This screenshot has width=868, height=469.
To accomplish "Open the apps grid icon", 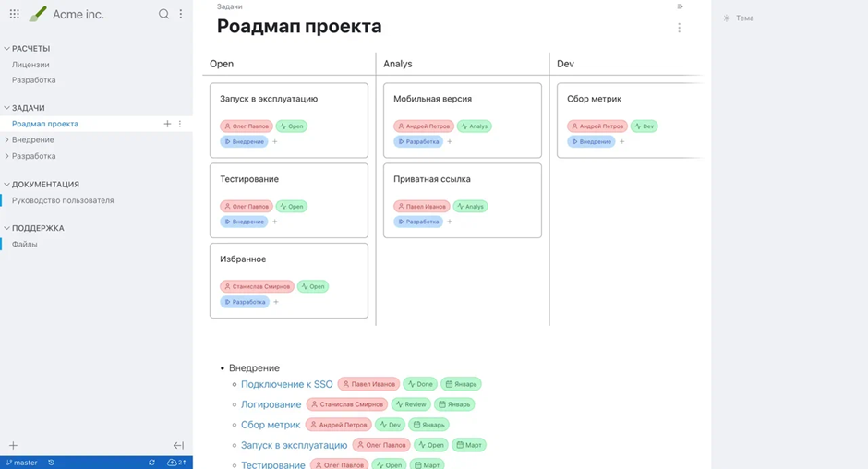I will pyautogui.click(x=15, y=15).
